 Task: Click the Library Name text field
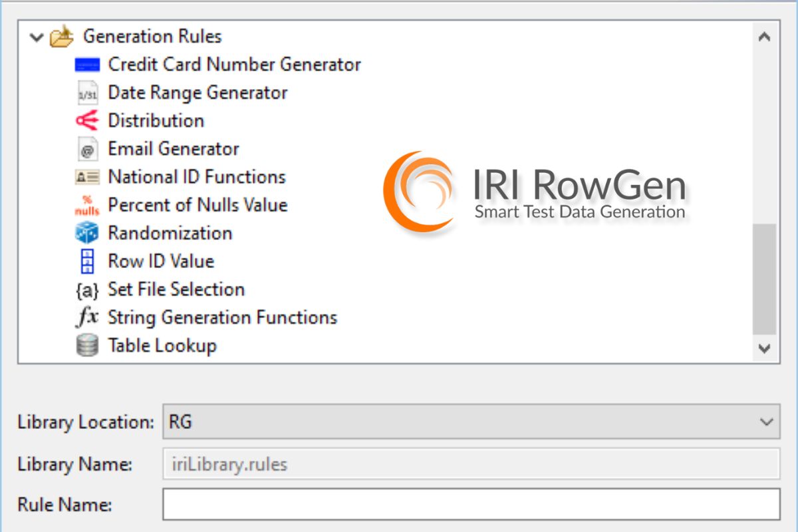point(471,464)
